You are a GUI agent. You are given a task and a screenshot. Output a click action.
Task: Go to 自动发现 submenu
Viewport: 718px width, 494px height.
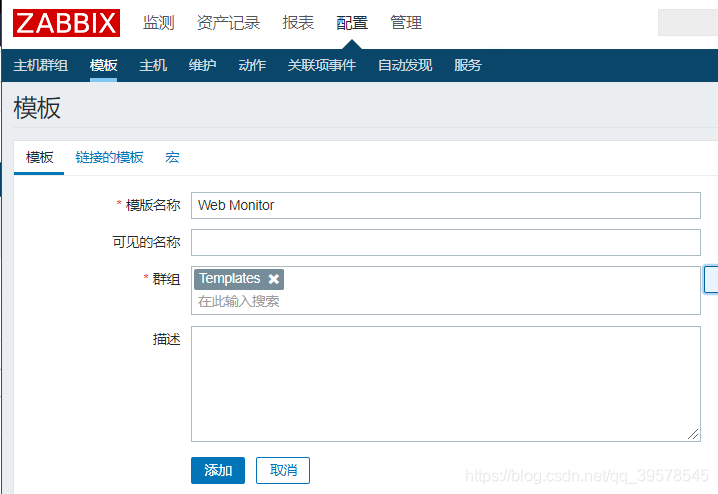pos(405,65)
